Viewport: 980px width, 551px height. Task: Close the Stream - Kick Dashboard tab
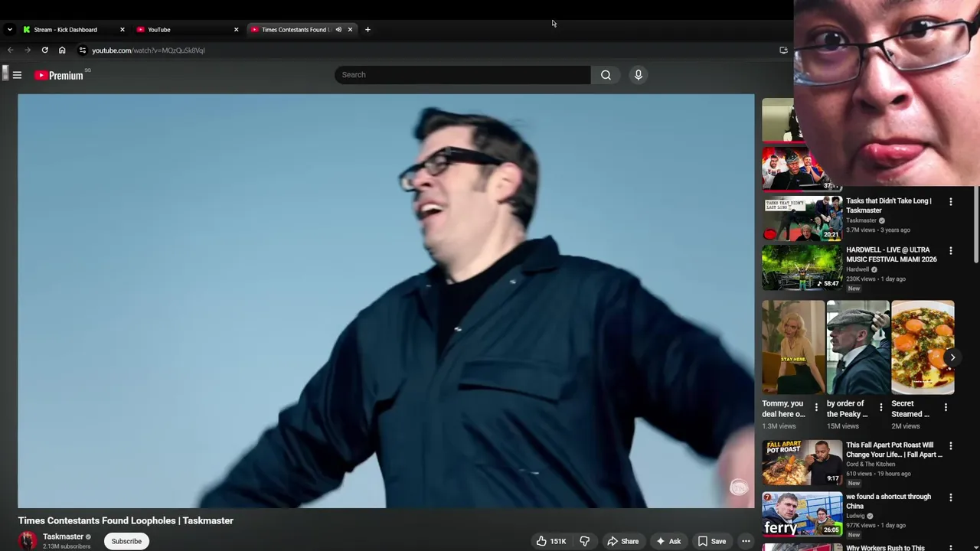point(122,30)
